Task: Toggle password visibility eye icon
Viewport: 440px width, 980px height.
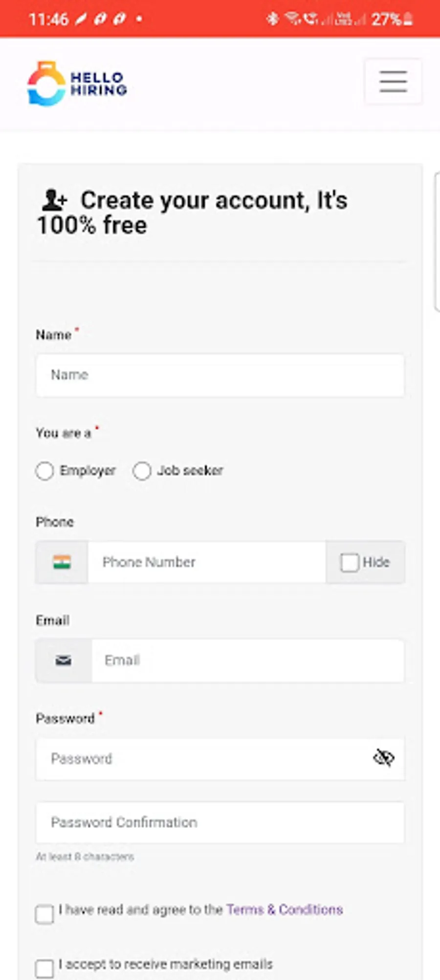Action: tap(384, 758)
